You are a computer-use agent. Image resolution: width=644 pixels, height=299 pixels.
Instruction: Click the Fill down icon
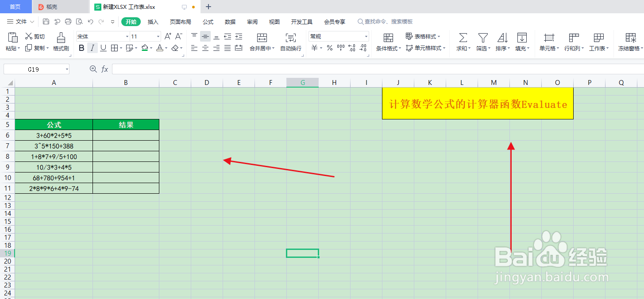point(522,38)
